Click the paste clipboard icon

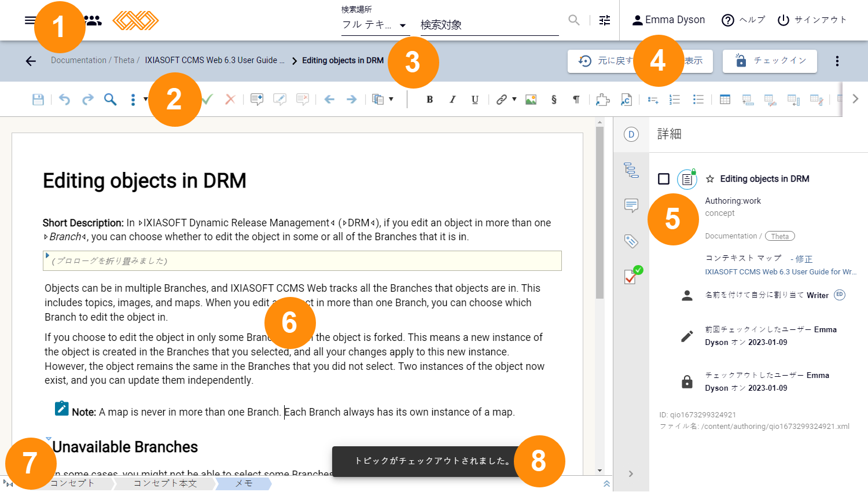coord(378,100)
